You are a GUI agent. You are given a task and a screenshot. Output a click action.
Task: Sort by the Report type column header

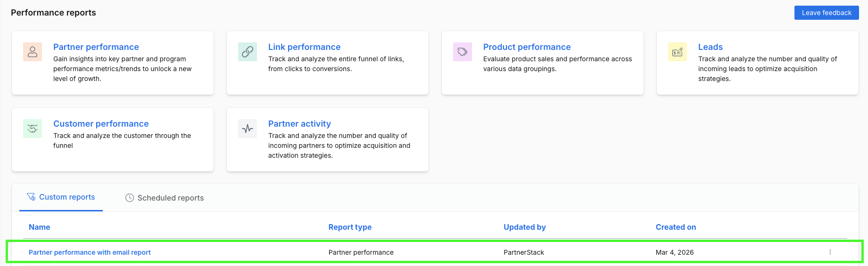(x=350, y=227)
